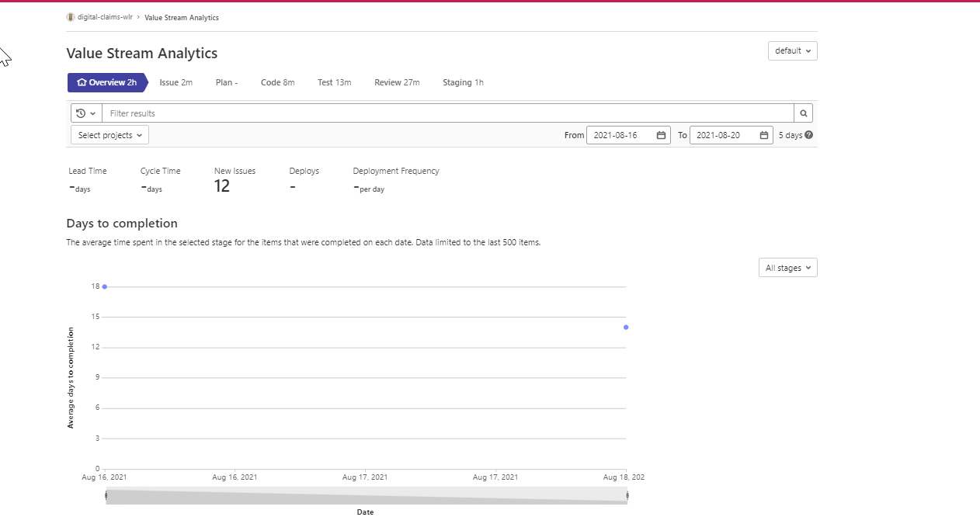Open the All stages dropdown
The height and width of the screenshot is (517, 980).
click(x=787, y=267)
